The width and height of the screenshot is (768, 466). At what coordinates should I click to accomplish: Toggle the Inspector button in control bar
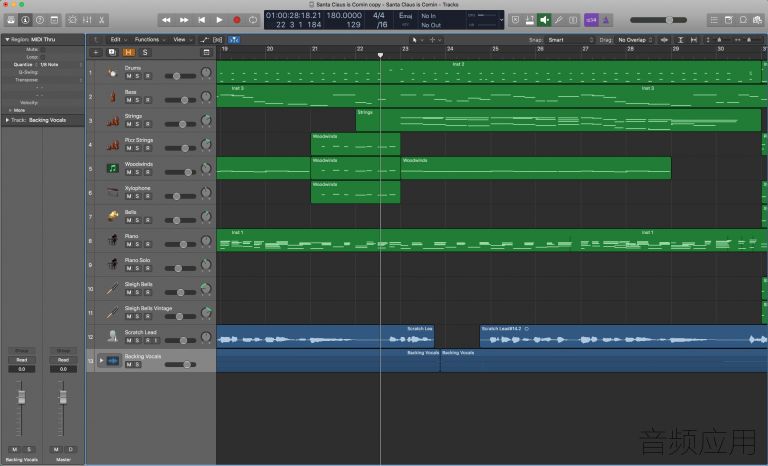[x=25, y=20]
